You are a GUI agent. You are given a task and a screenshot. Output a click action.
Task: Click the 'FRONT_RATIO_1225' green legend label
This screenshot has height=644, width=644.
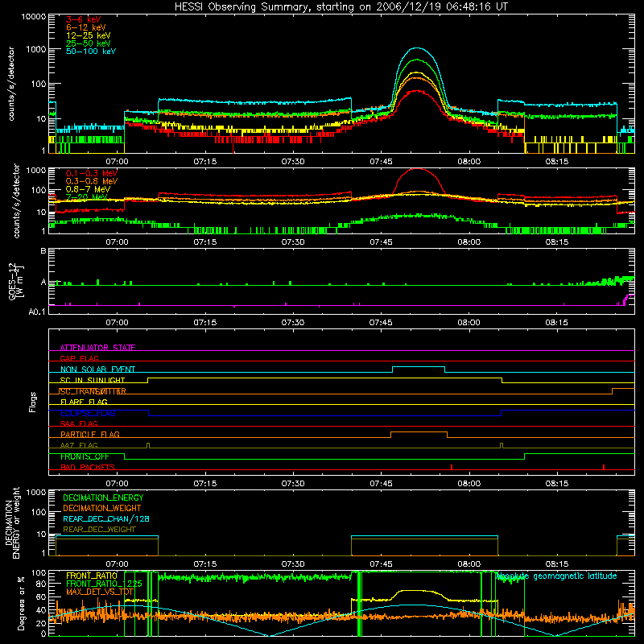104,584
